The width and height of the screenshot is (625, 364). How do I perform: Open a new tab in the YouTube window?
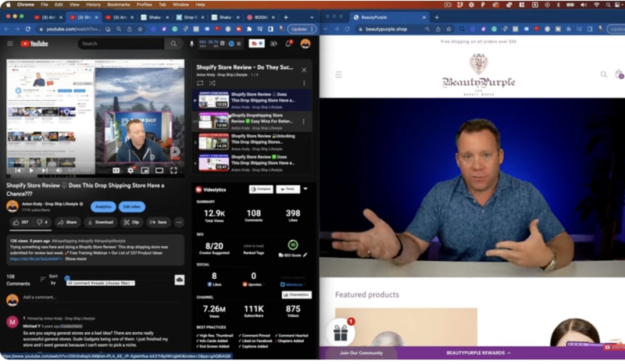coord(286,17)
